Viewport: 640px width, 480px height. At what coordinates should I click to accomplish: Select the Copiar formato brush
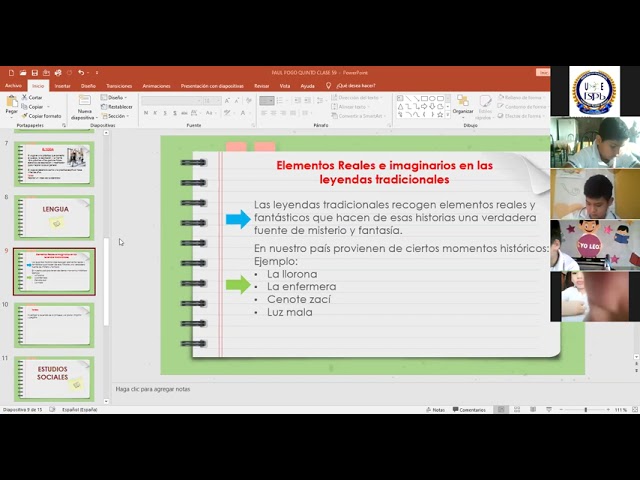click(x=25, y=116)
